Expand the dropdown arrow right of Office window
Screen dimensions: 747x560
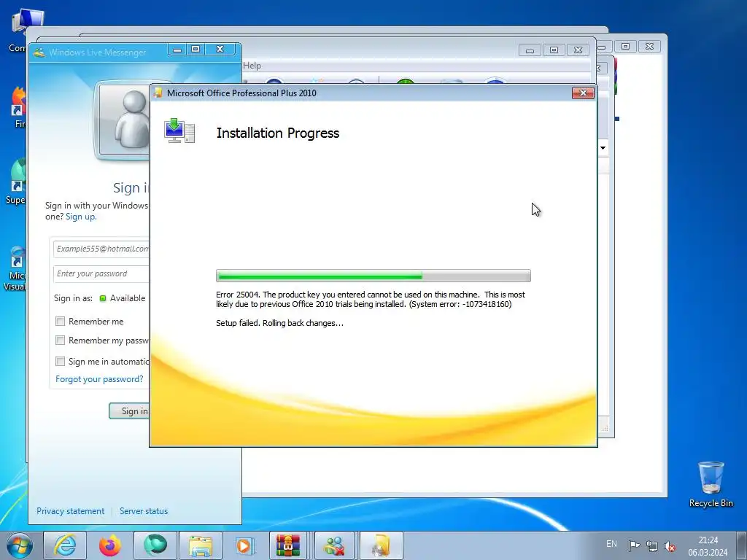click(603, 148)
